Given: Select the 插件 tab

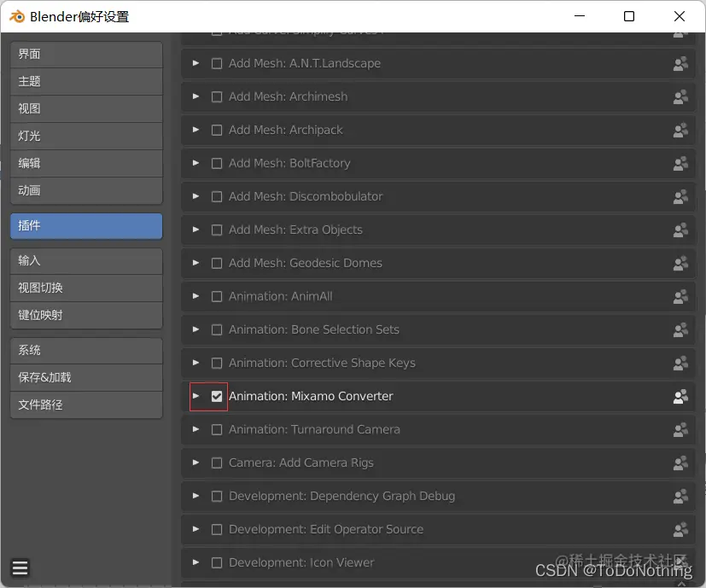Looking at the screenshot, I should (x=86, y=226).
